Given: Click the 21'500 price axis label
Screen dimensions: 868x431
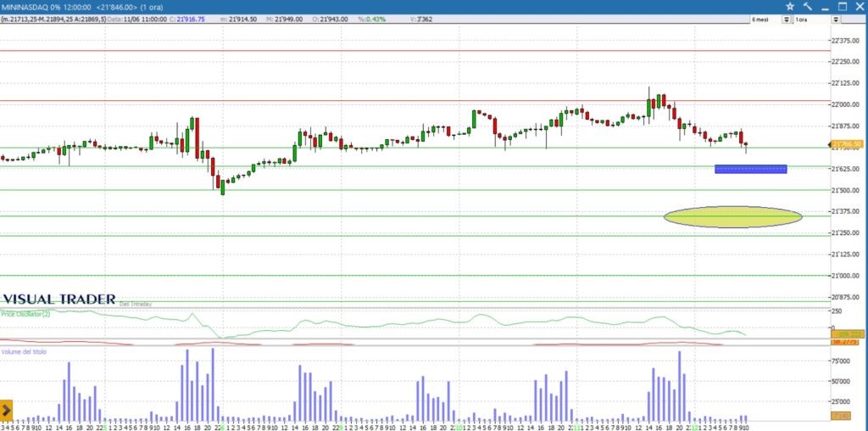Looking at the screenshot, I should [x=847, y=190].
